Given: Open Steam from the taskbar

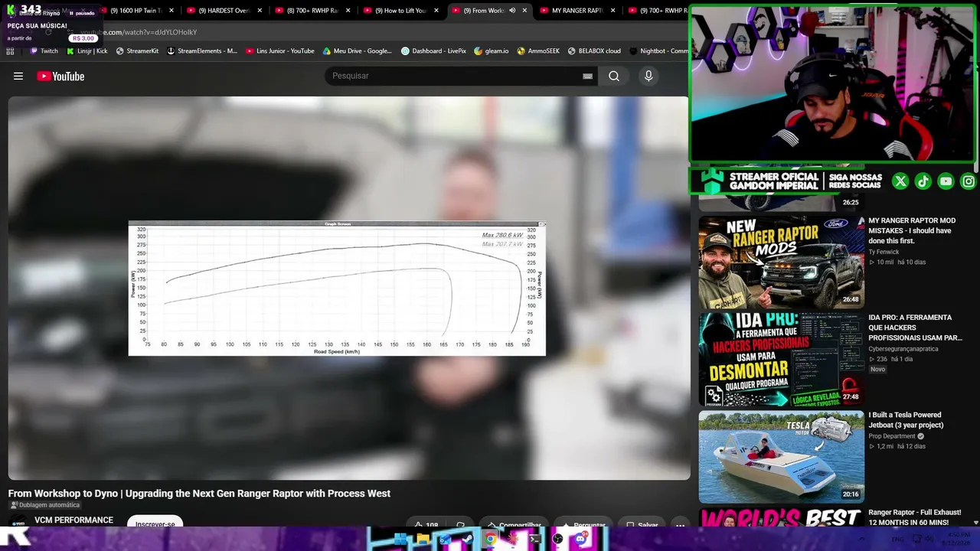Looking at the screenshot, I should (468, 540).
